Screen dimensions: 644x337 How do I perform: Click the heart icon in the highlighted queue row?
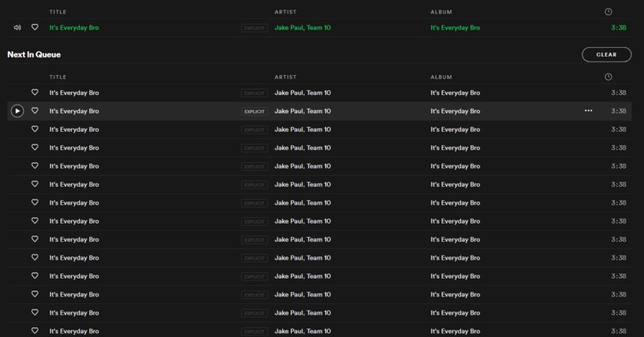click(x=35, y=110)
